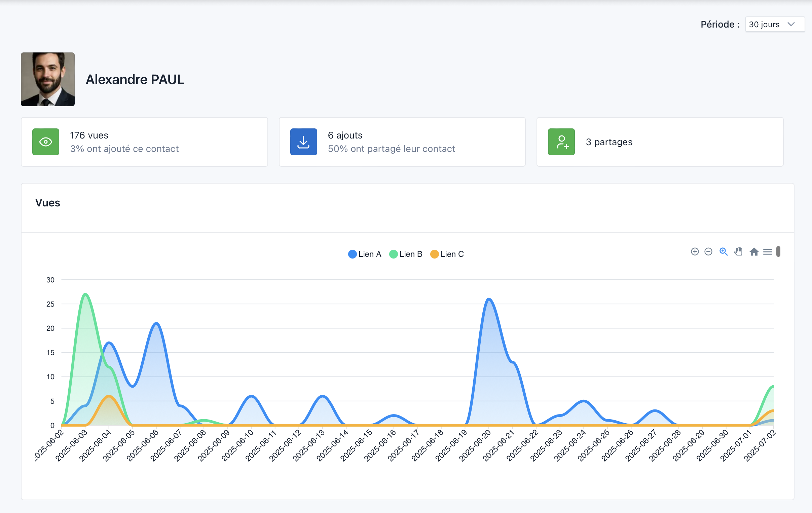Click the Lien C orange legend marker
Image resolution: width=812 pixels, height=513 pixels.
tap(434, 254)
